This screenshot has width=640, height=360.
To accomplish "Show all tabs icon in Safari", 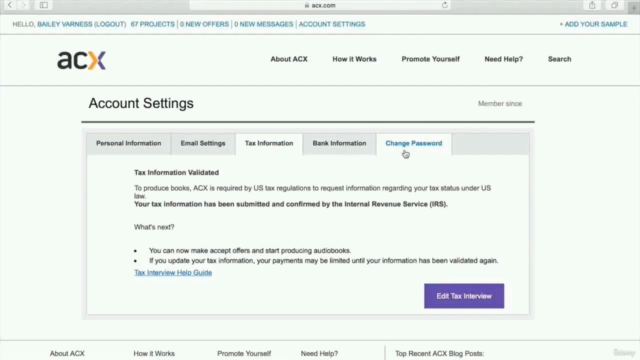I will tap(614, 5).
